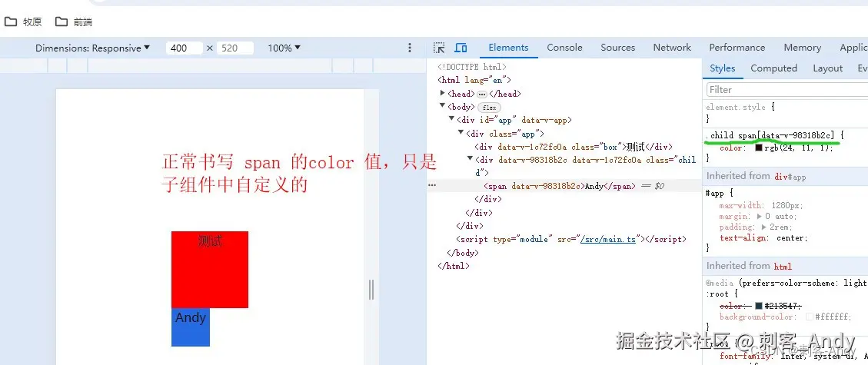868x365 pixels.
Task: Open the Sources tab
Action: pos(618,48)
